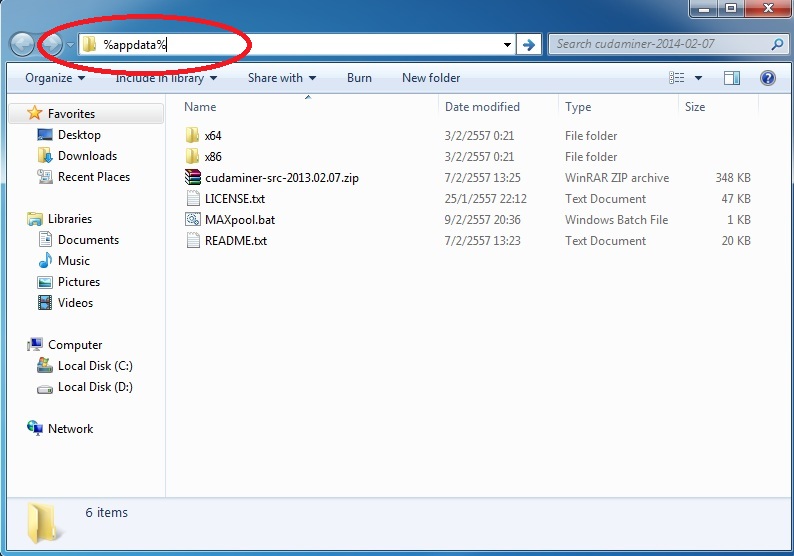794x556 pixels.
Task: Click the Back navigation arrow button
Action: [23, 45]
